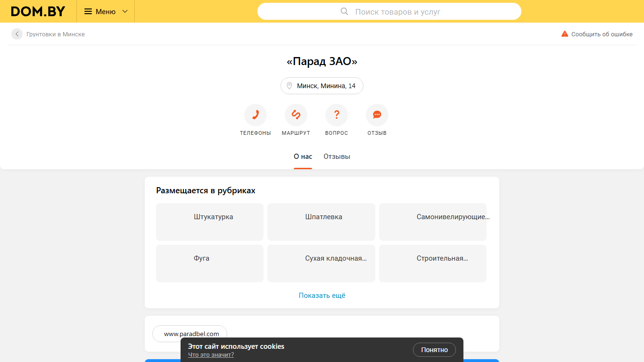Switch to the Отзывы tab
Screen dimensions: 644x362
337,156
